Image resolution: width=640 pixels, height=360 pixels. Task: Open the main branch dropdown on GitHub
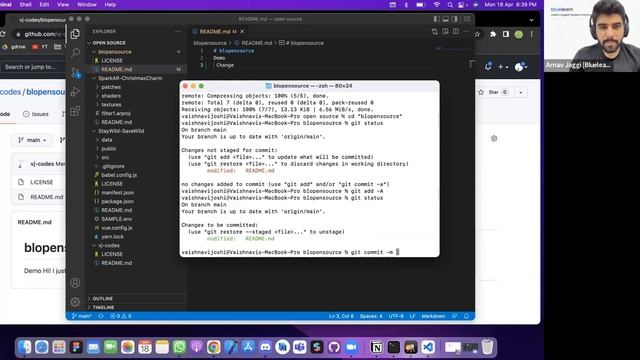click(x=32, y=140)
